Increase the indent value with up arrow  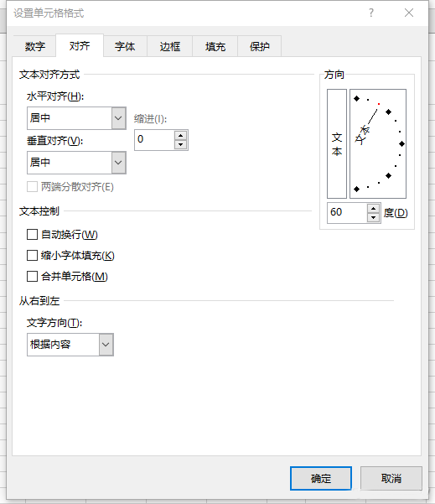[180, 135]
